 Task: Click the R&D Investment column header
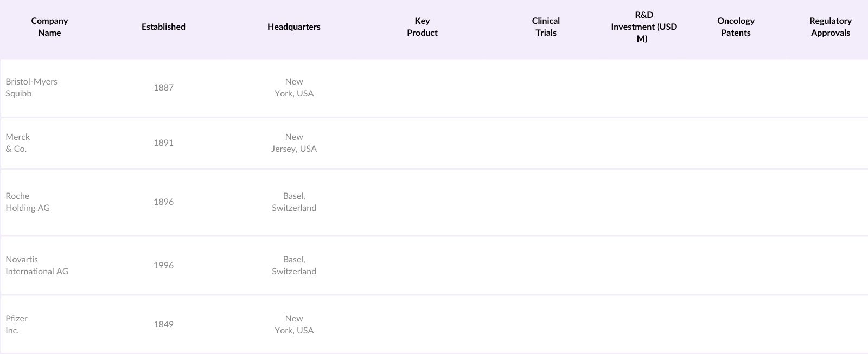point(643,27)
